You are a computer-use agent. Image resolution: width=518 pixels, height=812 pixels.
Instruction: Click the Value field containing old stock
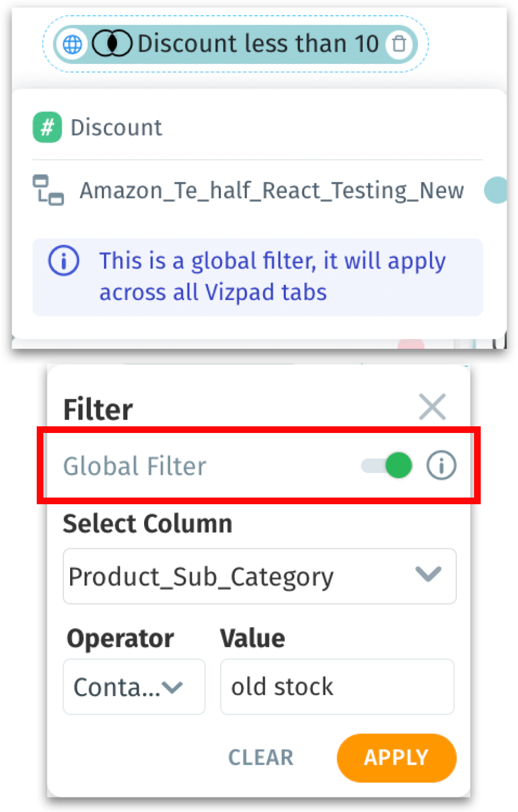click(337, 687)
